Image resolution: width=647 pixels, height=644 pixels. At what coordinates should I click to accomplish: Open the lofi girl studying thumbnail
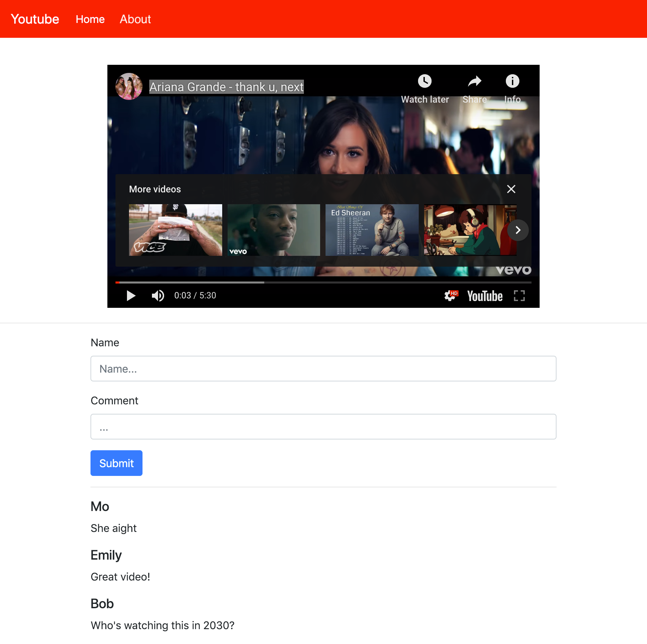470,230
